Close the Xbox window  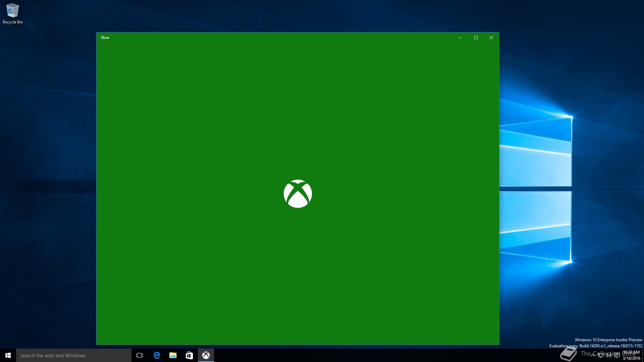coord(491,38)
